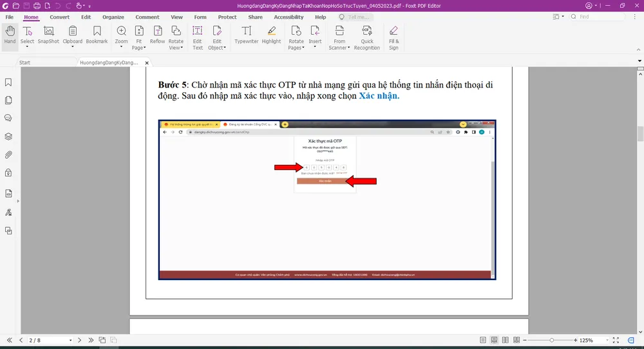Image resolution: width=644 pixels, height=349 pixels.
Task: Click the zoom slider handle
Action: coord(551,340)
